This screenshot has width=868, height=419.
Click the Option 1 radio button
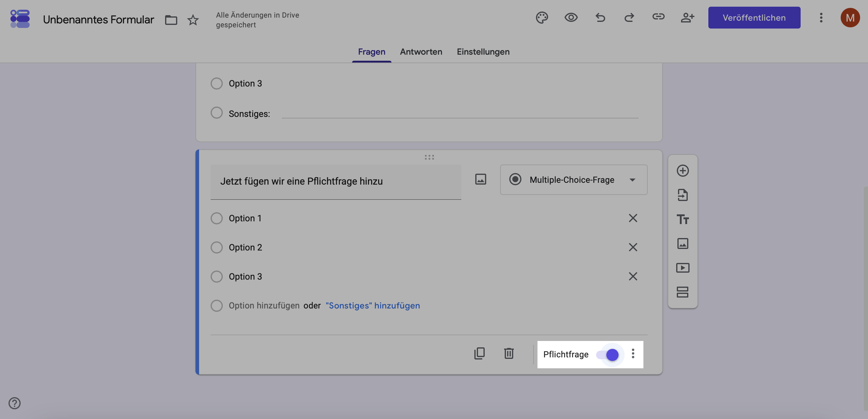[217, 218]
